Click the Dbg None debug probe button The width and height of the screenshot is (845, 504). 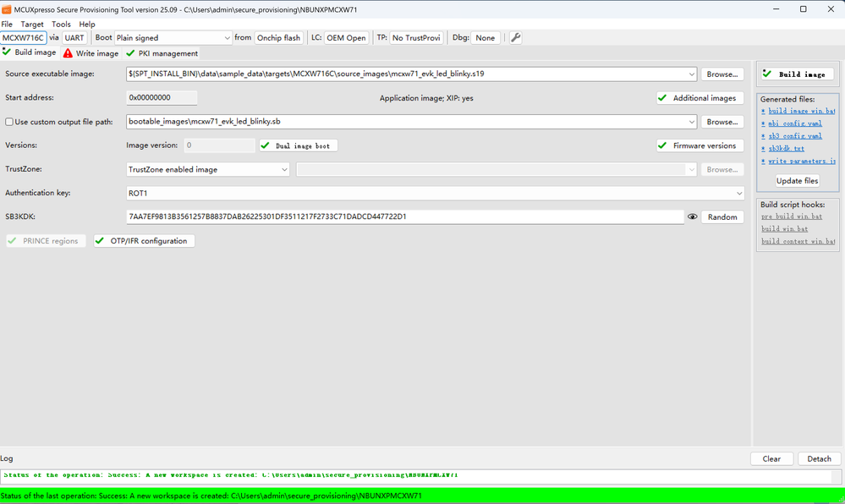485,38
